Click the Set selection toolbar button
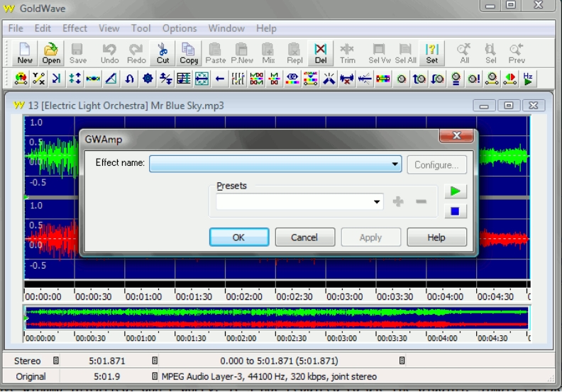This screenshot has width=562, height=392. point(432,53)
